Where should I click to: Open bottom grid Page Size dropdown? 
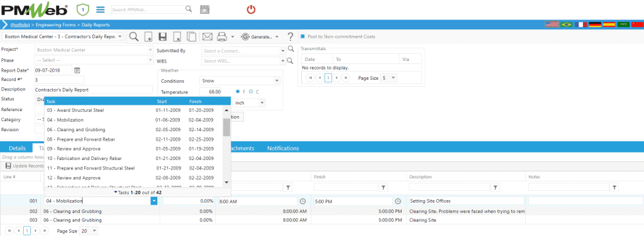pos(95,231)
